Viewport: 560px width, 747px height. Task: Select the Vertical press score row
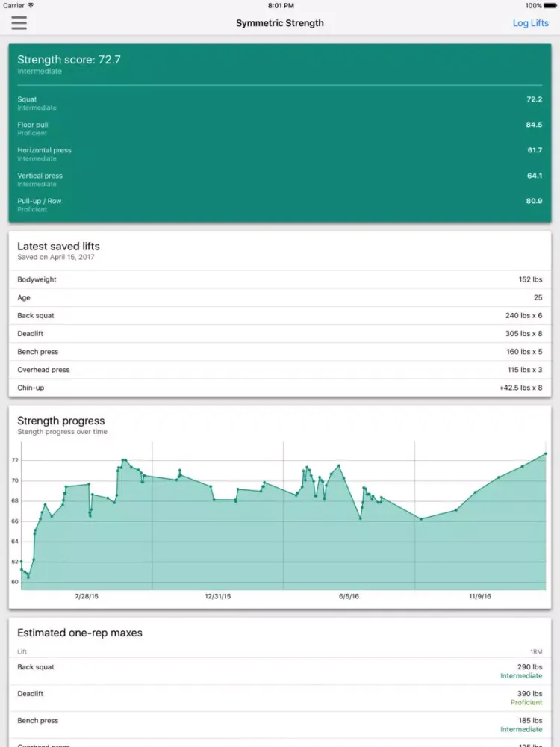click(x=280, y=179)
